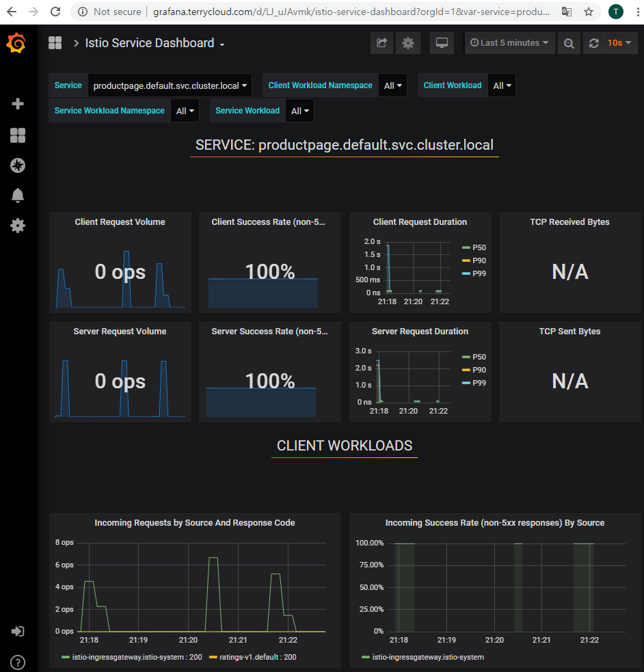Viewport: 644px width, 672px height.
Task: Click the 0 ops value in Server Request Volume
Action: pos(120,381)
